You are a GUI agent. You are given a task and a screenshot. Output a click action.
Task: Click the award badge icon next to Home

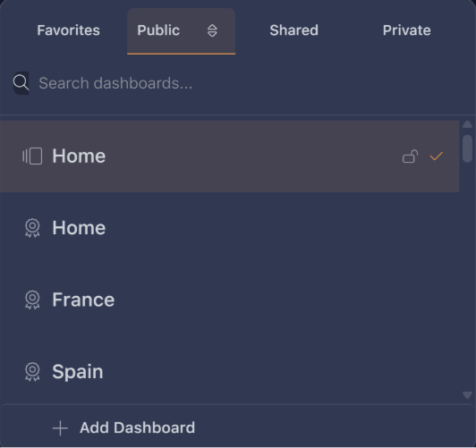point(32,228)
